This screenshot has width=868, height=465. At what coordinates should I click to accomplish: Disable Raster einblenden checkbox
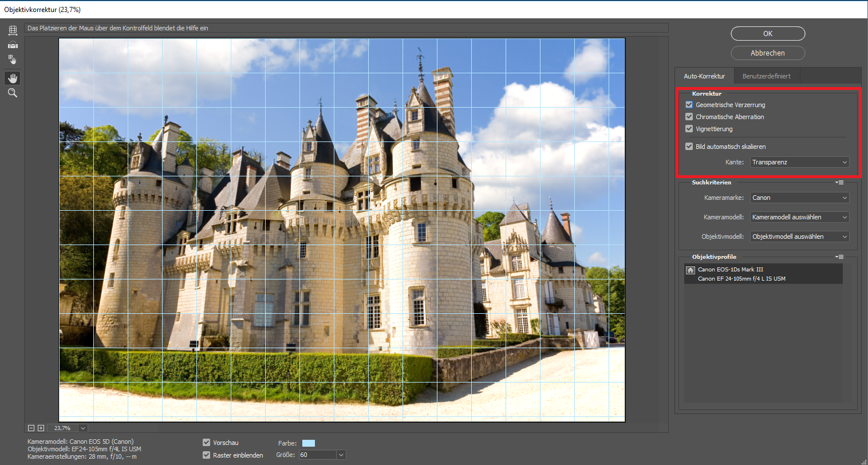pyautogui.click(x=207, y=455)
